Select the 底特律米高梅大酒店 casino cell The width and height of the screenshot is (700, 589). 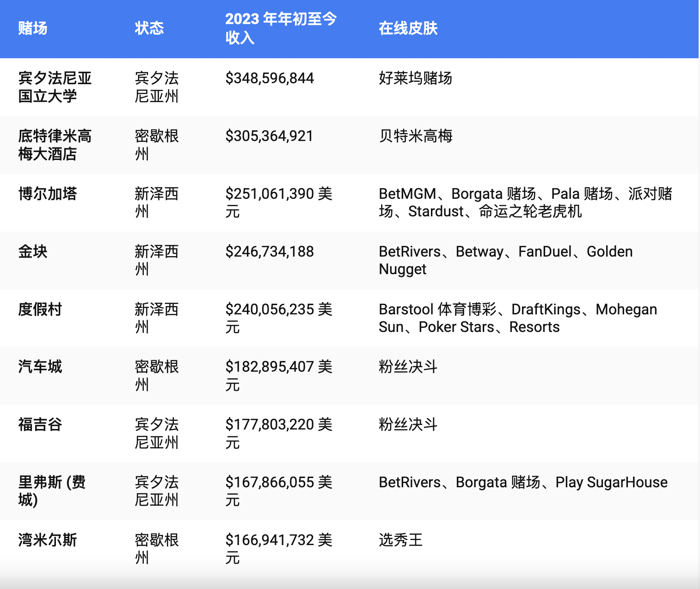pyautogui.click(x=55, y=145)
